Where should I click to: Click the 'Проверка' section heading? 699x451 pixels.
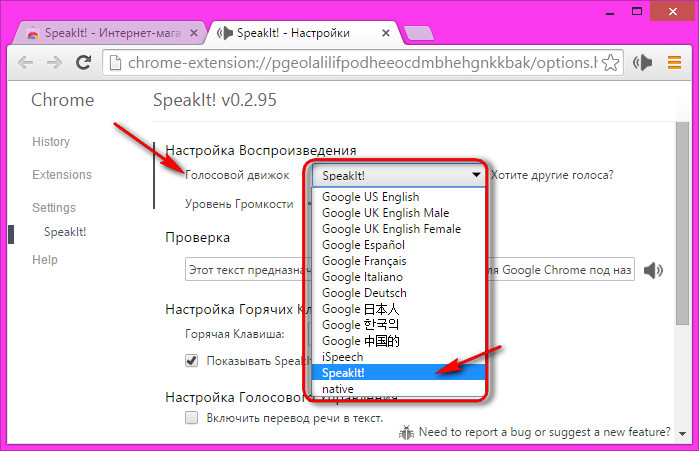coord(197,238)
